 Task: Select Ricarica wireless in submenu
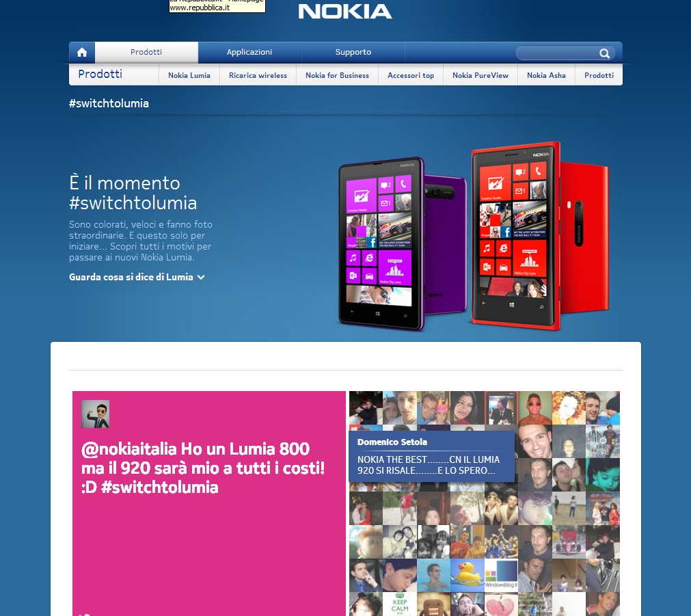pos(258,75)
